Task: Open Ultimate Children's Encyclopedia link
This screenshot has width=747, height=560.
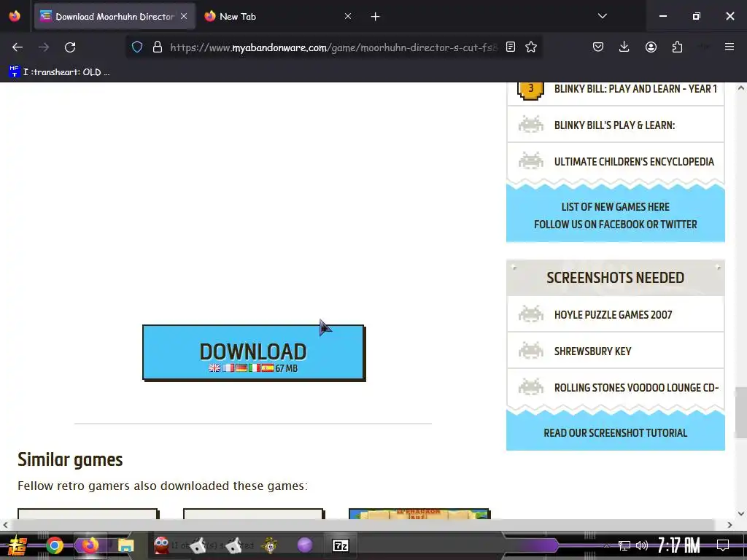Action: [634, 162]
